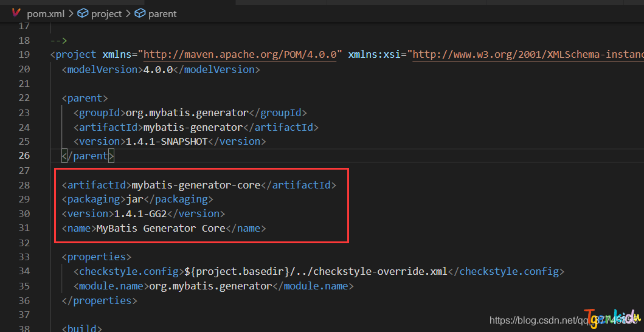Click line number 30 in gutter

point(24,213)
